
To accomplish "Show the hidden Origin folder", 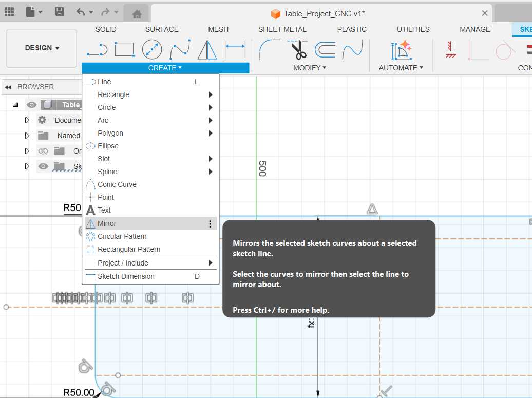I will 43,151.
